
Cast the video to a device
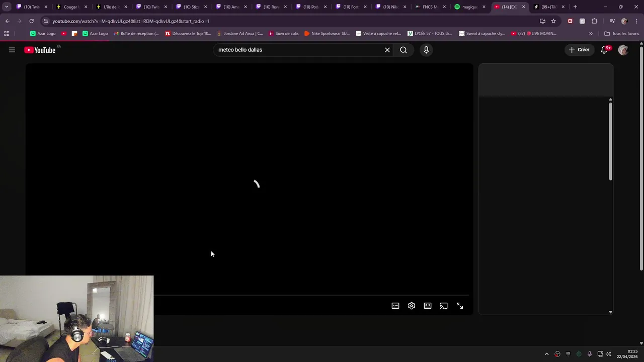tap(444, 306)
